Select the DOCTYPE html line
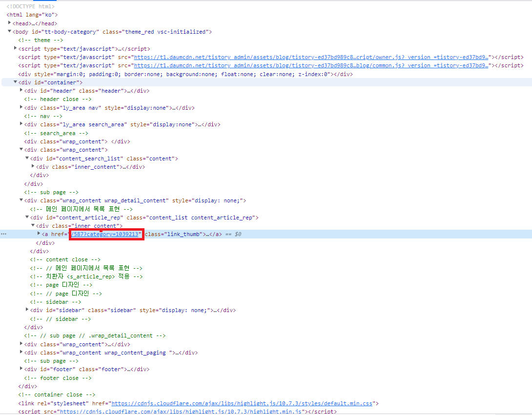This screenshot has height=415, width=532. pos(31,6)
